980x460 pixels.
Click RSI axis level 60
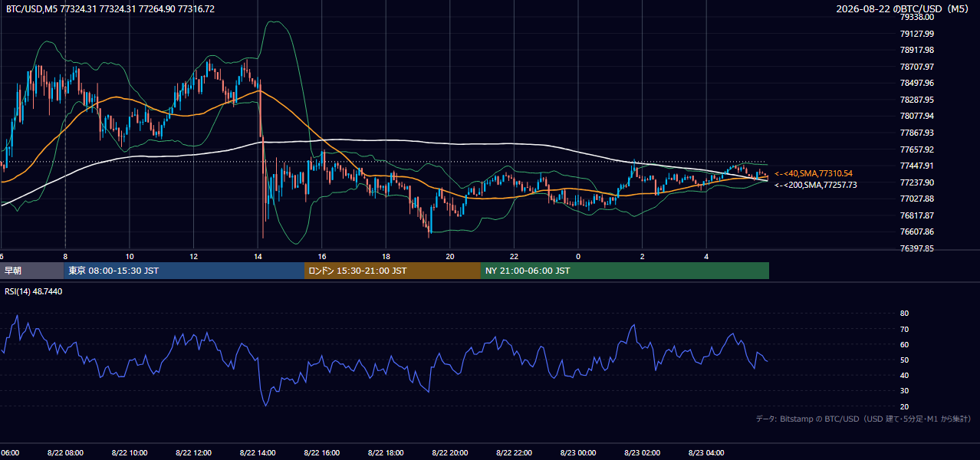pos(904,344)
